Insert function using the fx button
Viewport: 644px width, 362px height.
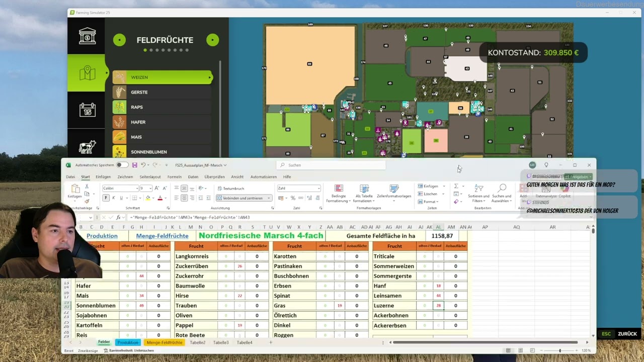[118, 217]
